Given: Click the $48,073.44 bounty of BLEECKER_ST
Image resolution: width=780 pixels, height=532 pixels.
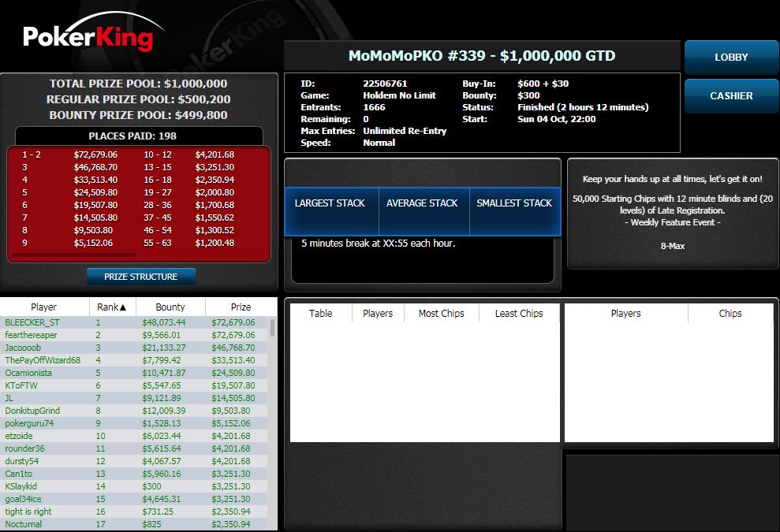Looking at the screenshot, I should 164,322.
